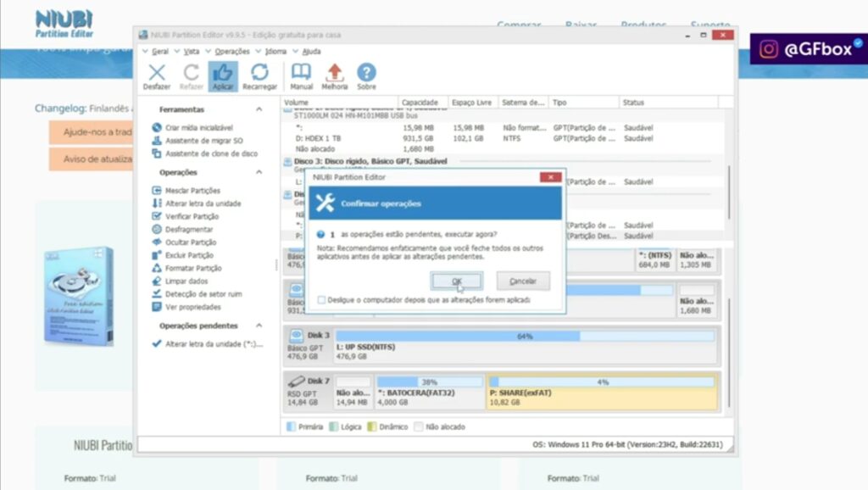Select the unallocated 1,680 MB row

click(504, 149)
